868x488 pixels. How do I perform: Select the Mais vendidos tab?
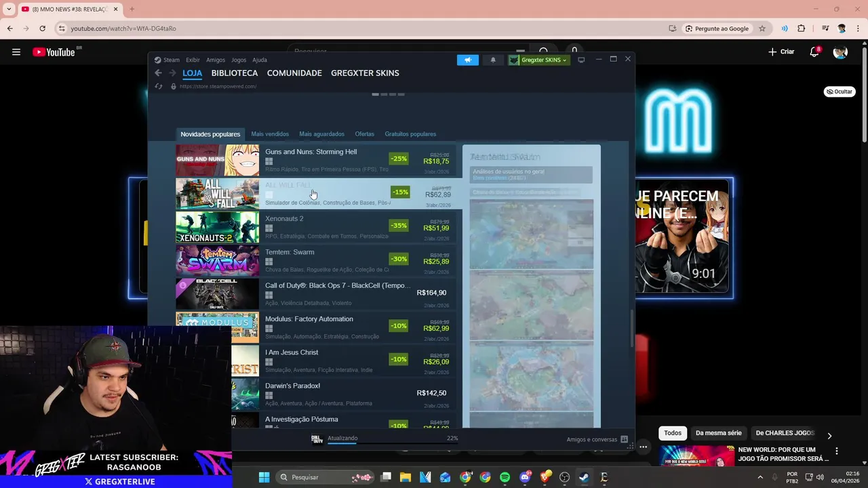(270, 134)
